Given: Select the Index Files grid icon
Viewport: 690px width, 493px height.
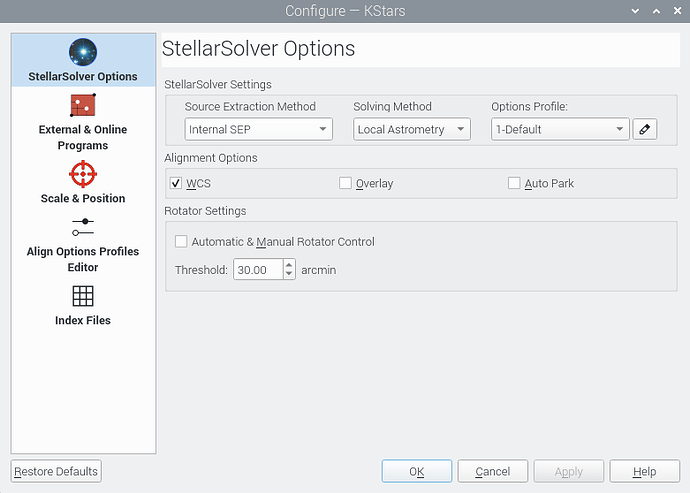Looking at the screenshot, I should pyautogui.click(x=83, y=296).
